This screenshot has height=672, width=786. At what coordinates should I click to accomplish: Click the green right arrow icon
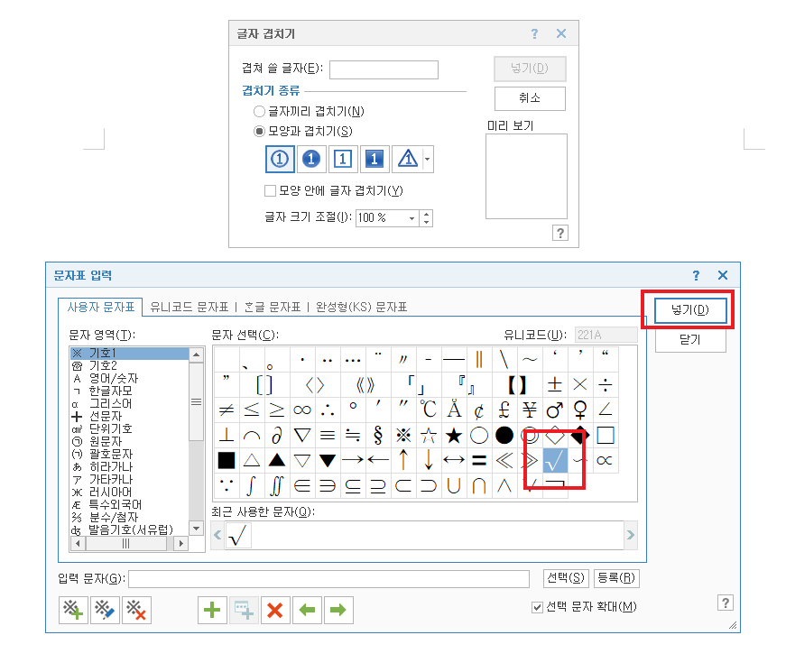pyautogui.click(x=340, y=610)
